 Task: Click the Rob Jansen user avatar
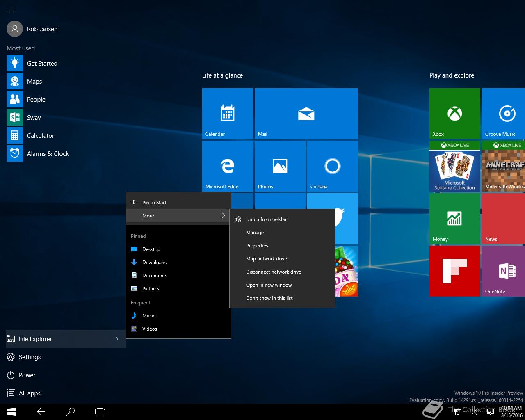click(15, 29)
